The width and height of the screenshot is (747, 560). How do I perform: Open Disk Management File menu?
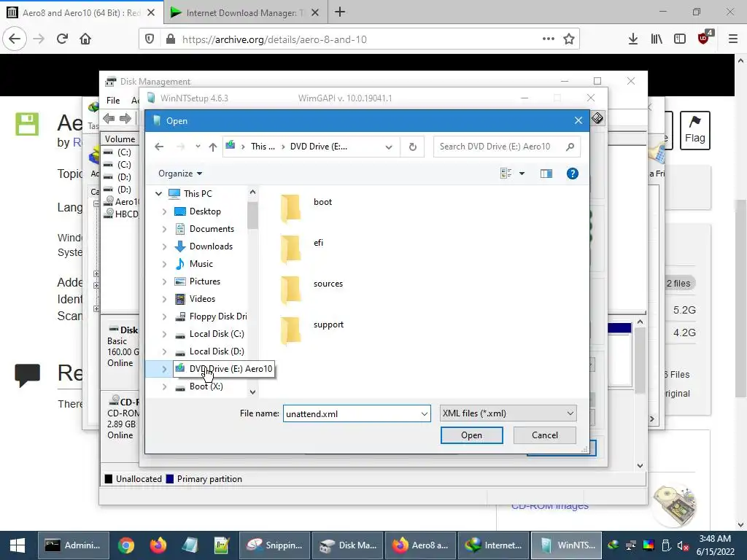click(x=113, y=101)
